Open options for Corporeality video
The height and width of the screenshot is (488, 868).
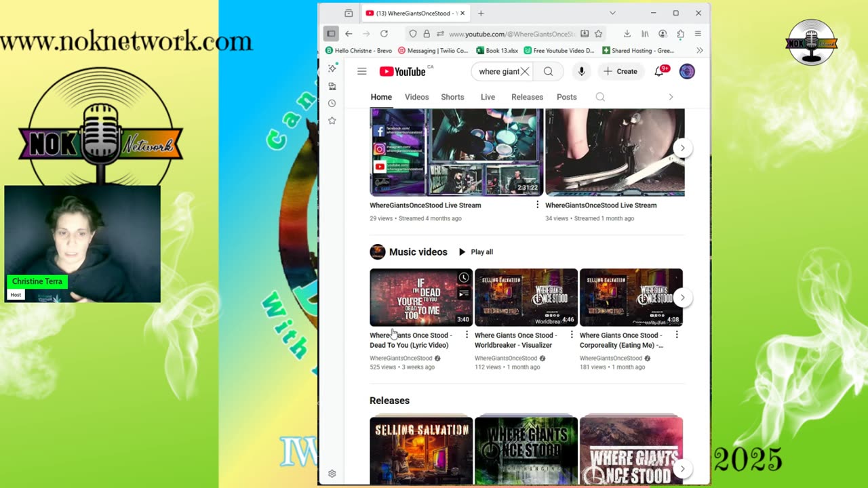tap(676, 335)
